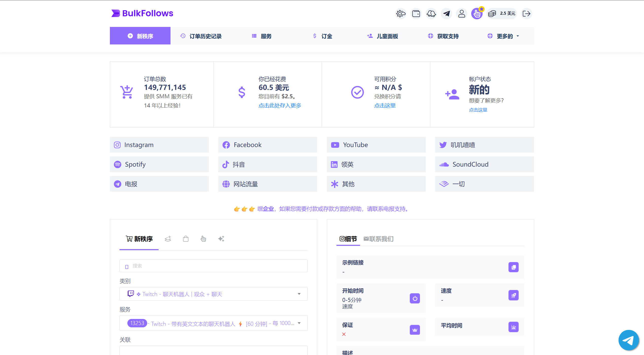Click the 60.5 美元 spent amount
Viewport: 644px width, 355px height.
[x=274, y=88]
